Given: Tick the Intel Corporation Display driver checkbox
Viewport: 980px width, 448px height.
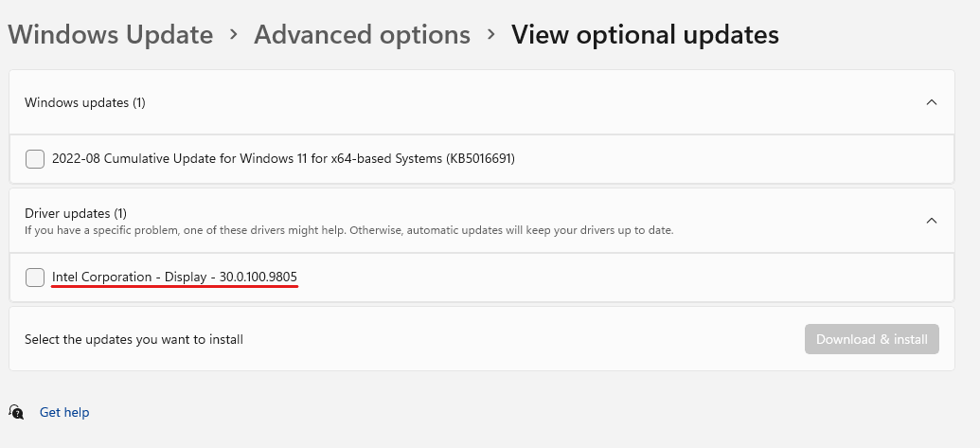Looking at the screenshot, I should 35,277.
